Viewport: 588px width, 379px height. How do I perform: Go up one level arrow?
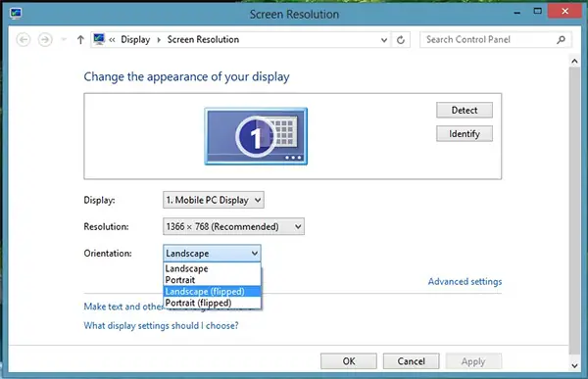pos(80,39)
